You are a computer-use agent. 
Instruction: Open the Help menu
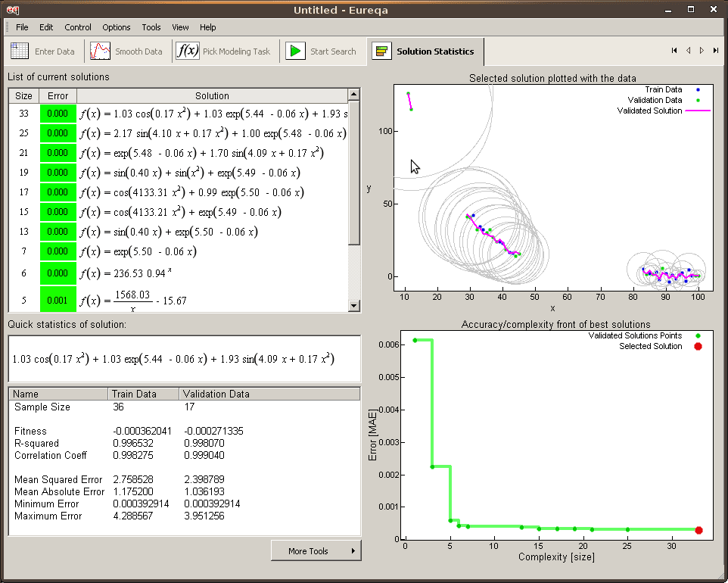click(x=207, y=27)
